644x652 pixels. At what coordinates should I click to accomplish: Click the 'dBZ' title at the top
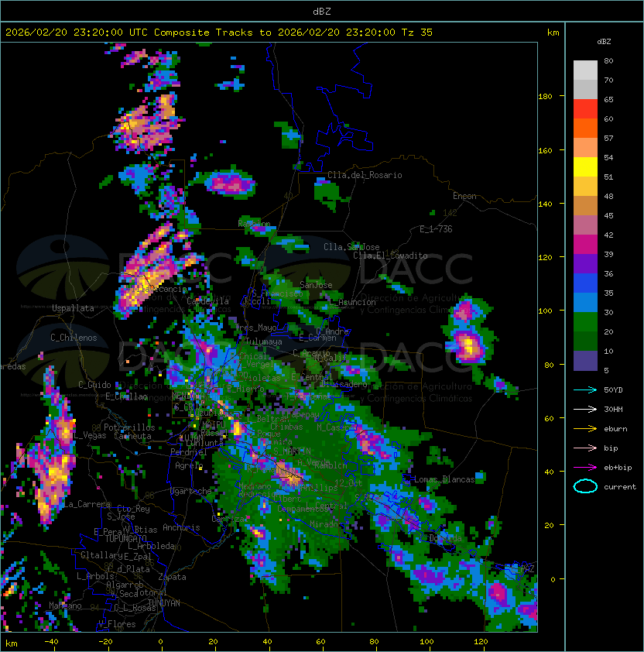(x=322, y=12)
